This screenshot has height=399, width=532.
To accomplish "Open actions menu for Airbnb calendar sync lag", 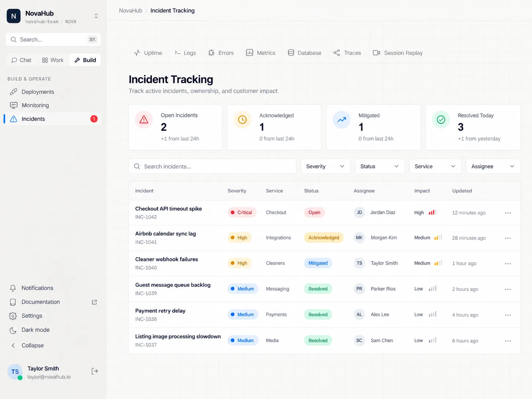I will click(508, 238).
